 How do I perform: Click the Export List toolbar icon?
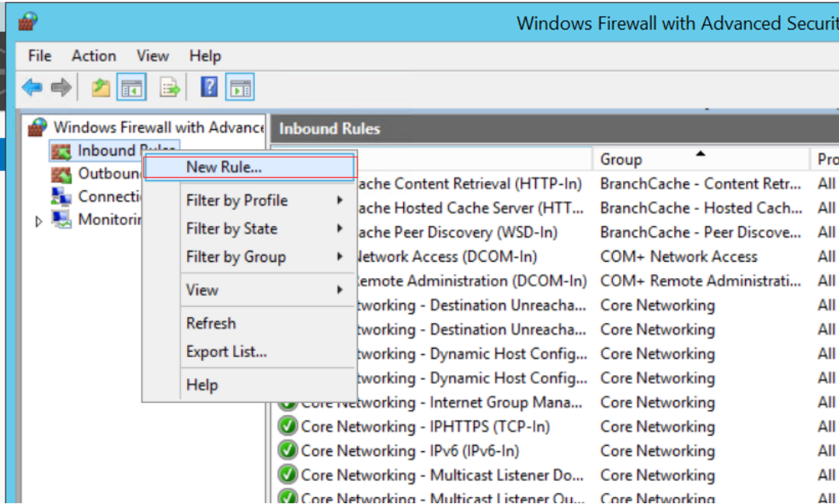click(x=169, y=87)
